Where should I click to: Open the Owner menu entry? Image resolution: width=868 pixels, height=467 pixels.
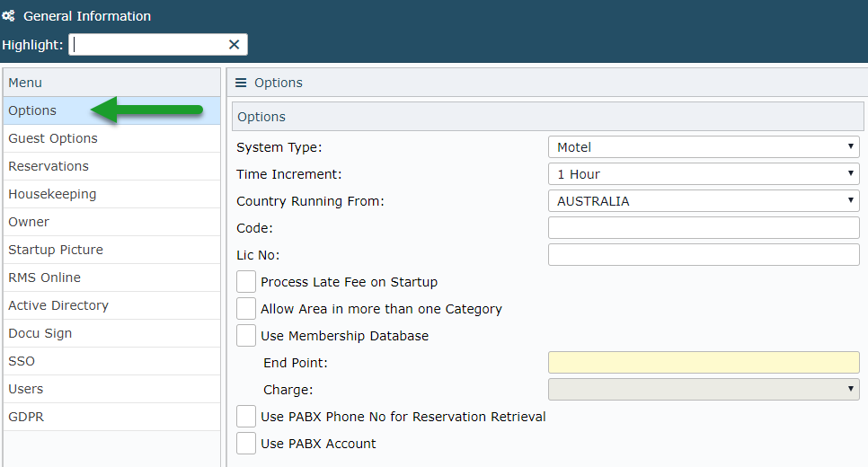(111, 222)
